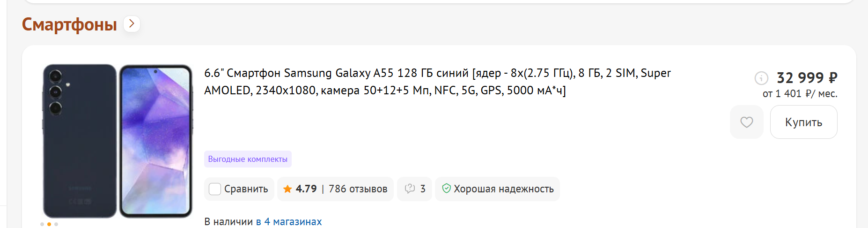868x228 pixels.
Task: Open the Выгодные комплекты badge
Action: [248, 159]
